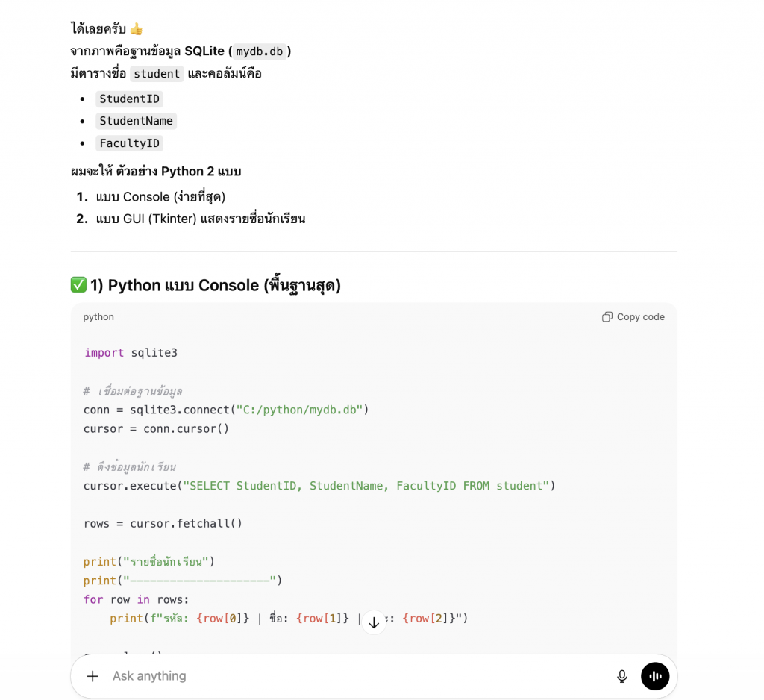
Task: Select the StudentName bullet item
Action: 136,121
